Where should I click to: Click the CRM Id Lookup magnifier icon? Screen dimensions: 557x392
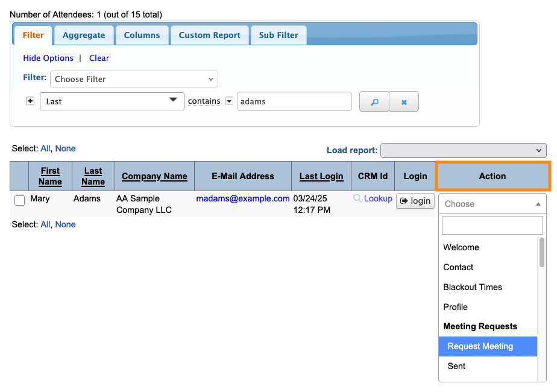point(357,198)
